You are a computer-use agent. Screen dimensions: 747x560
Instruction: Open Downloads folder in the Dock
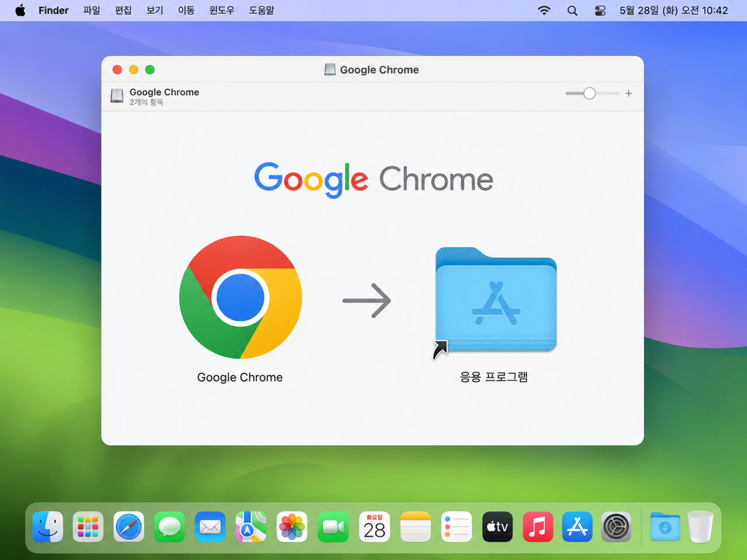pos(665,527)
